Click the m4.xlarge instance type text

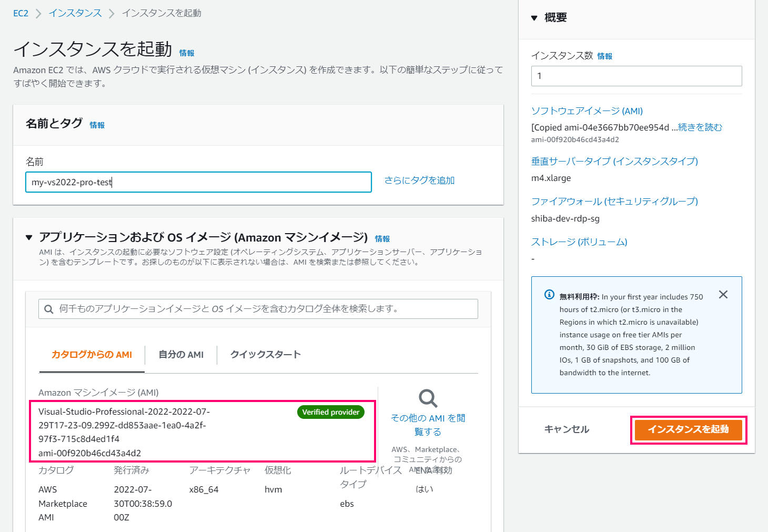pos(551,178)
